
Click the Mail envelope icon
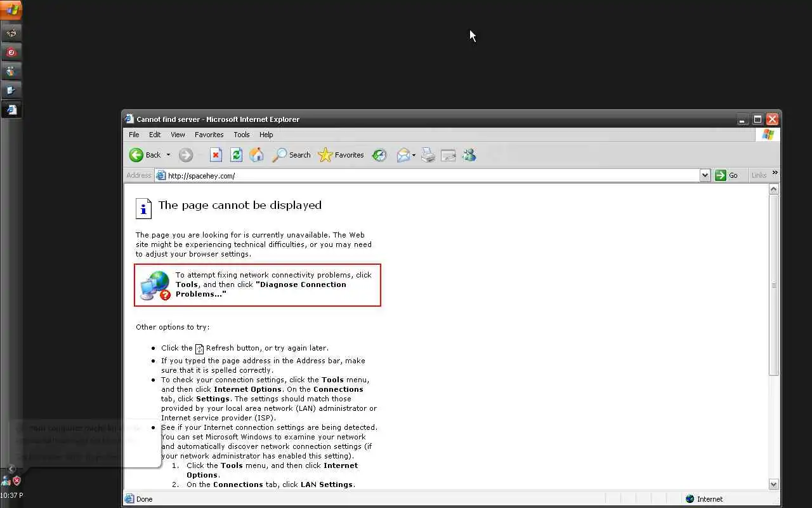[x=403, y=155]
